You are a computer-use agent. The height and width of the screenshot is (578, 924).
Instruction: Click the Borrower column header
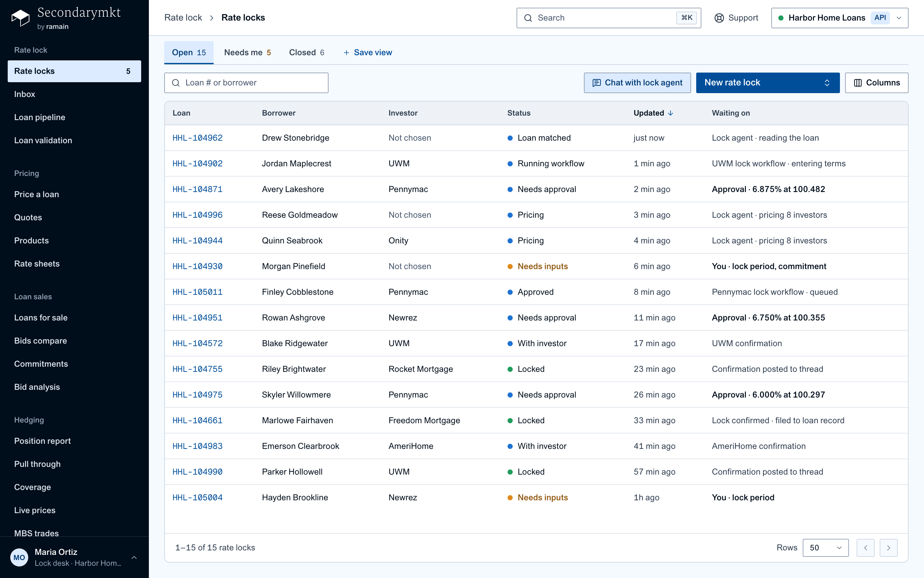click(x=278, y=113)
